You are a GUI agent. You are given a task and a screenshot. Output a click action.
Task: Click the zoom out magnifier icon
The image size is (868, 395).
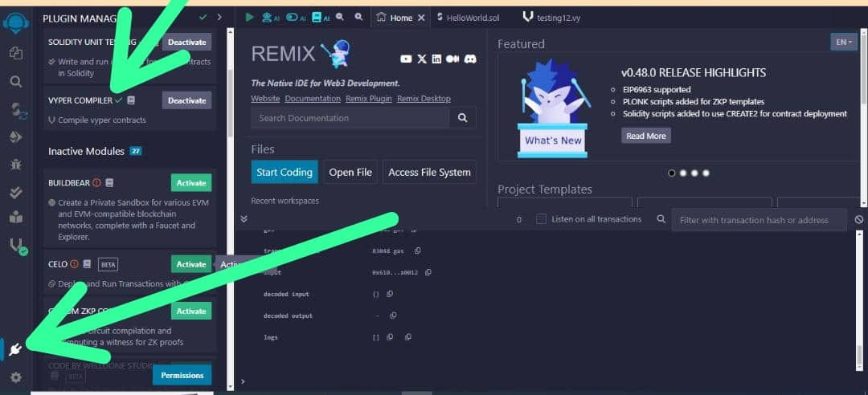340,17
